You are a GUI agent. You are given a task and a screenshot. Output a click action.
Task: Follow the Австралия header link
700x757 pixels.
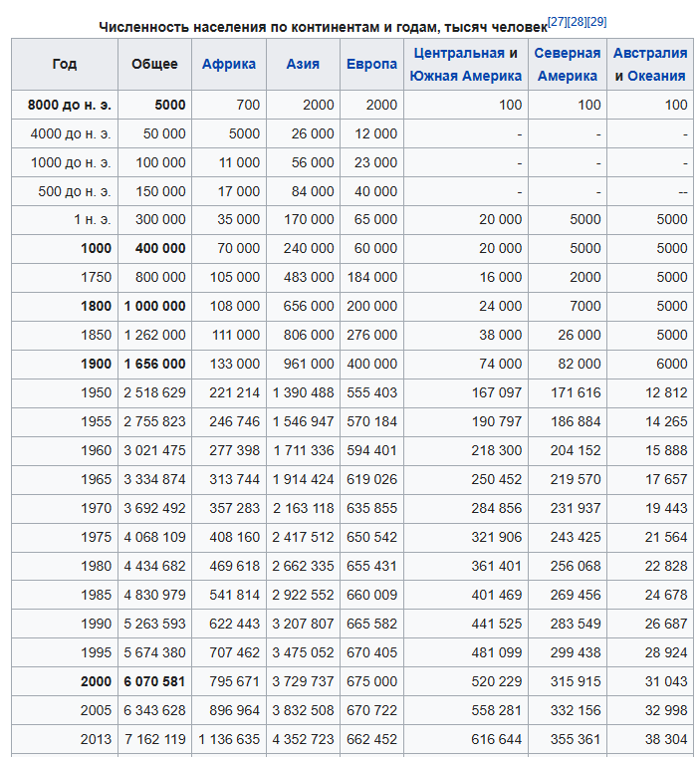tap(650, 53)
